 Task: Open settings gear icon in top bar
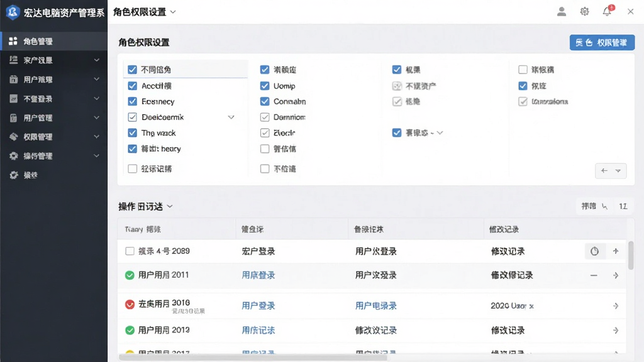pos(584,11)
